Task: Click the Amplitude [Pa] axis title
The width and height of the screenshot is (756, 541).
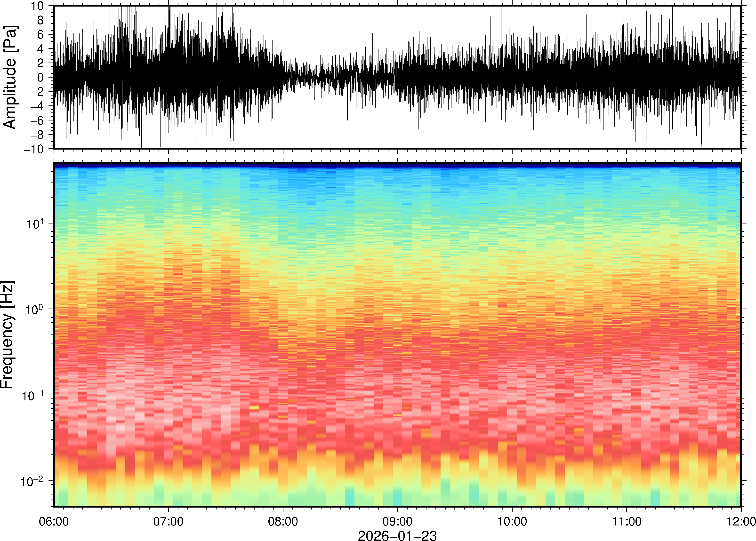Action: coord(10,77)
